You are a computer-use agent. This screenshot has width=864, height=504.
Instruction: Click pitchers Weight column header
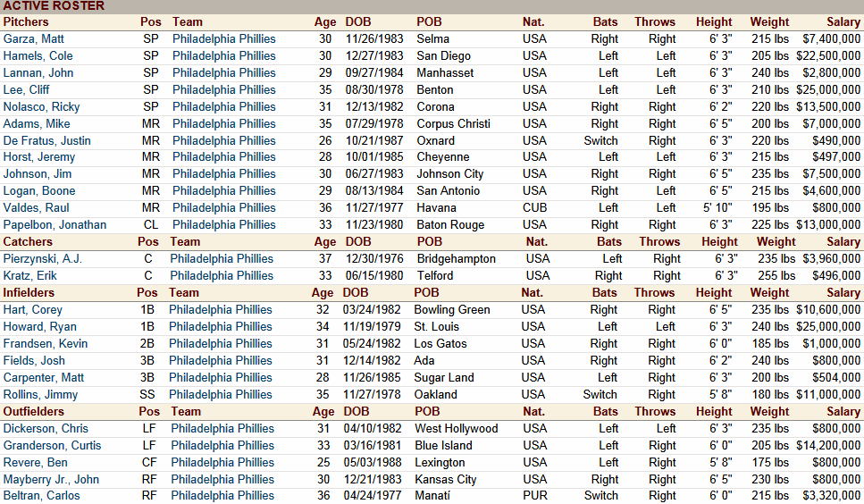click(x=770, y=22)
